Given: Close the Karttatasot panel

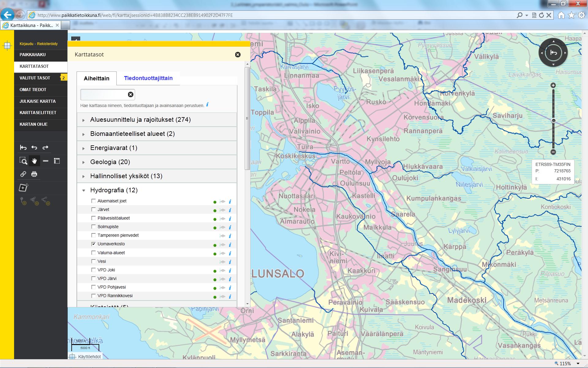Looking at the screenshot, I should (x=238, y=55).
